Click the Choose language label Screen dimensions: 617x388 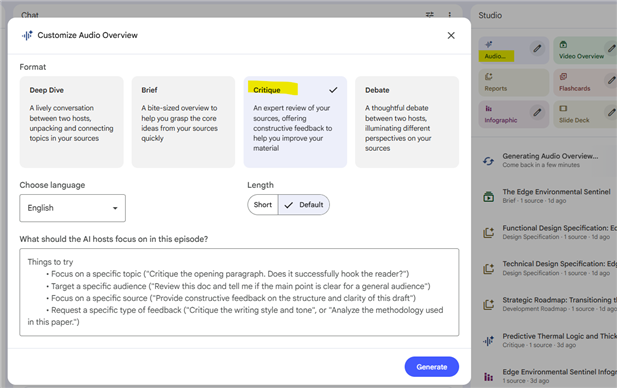click(52, 185)
